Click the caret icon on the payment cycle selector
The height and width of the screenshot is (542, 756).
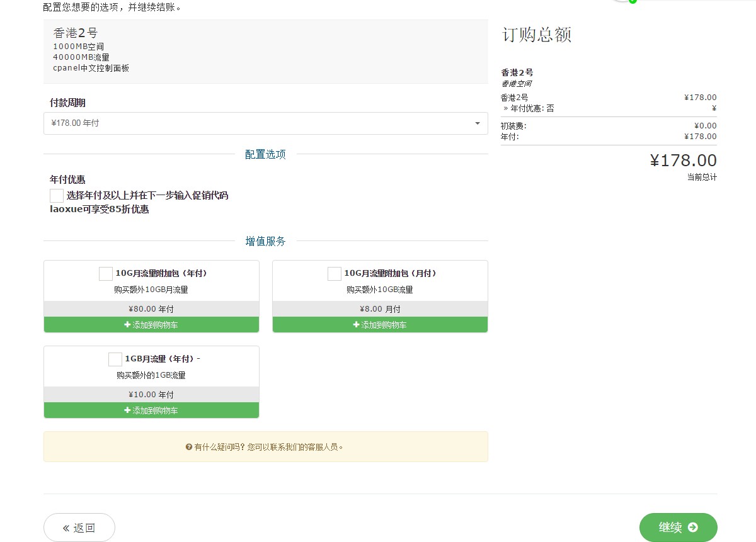478,123
